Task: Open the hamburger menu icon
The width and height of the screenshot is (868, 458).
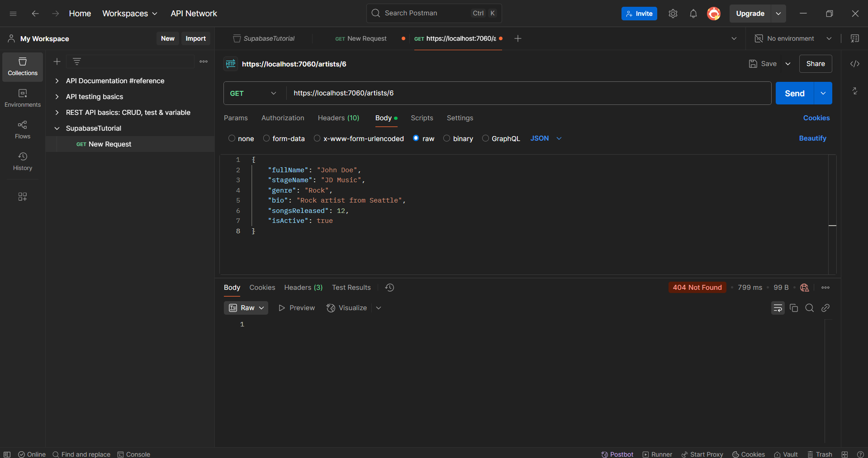Action: click(x=13, y=14)
